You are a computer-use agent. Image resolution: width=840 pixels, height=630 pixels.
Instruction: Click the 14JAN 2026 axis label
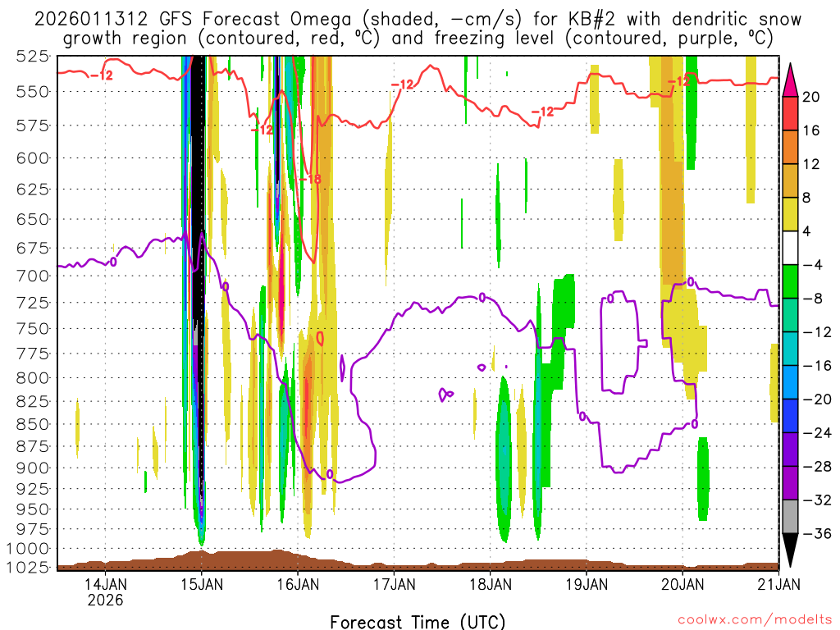click(106, 592)
